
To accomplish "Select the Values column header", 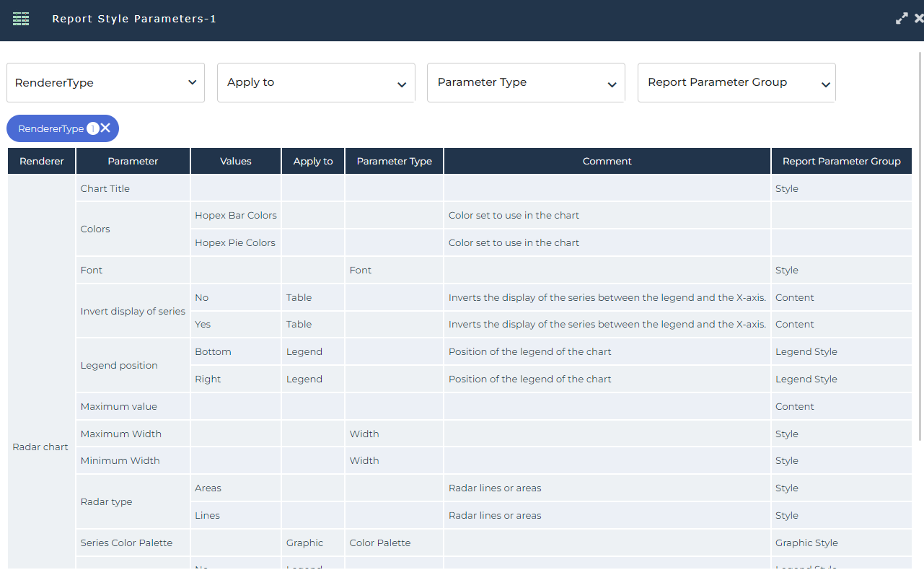I will (x=236, y=162).
